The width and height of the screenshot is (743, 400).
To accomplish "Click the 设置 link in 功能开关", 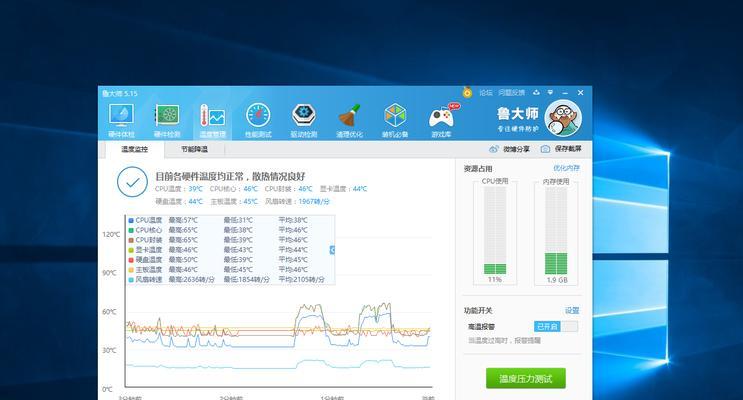I will (572, 310).
